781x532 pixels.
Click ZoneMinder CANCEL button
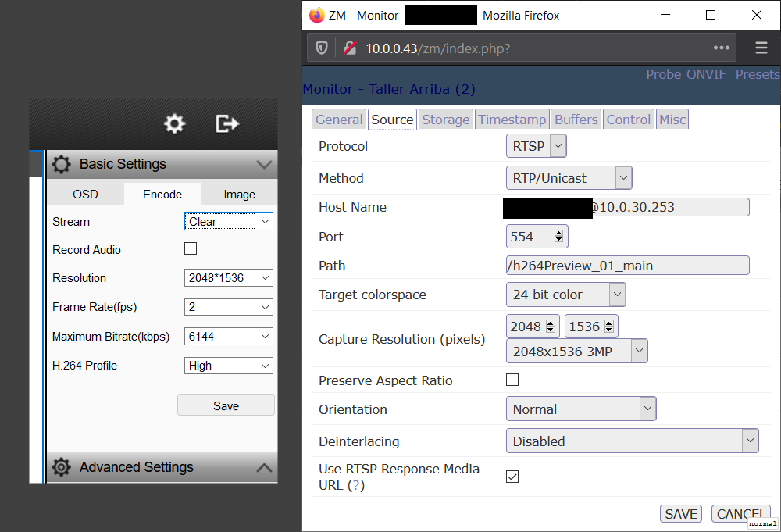coord(740,514)
